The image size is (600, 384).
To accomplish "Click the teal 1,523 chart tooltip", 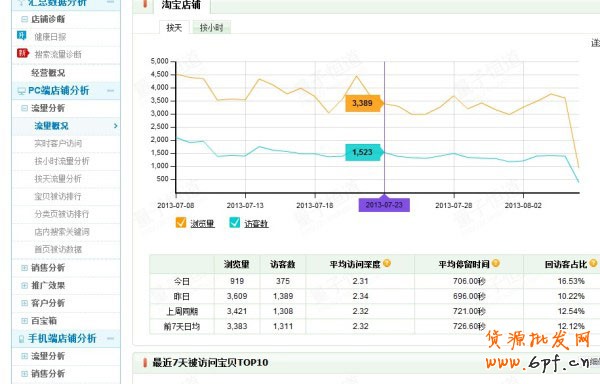I will 364,152.
